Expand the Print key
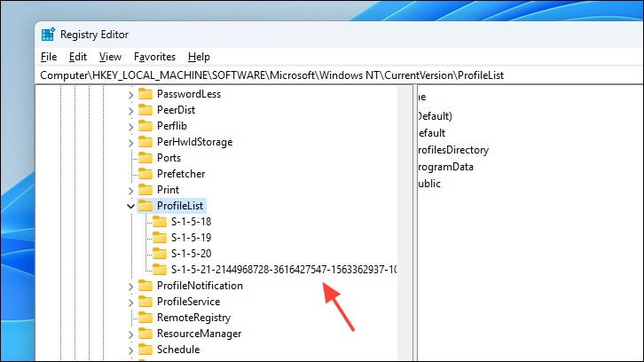This screenshot has width=644, height=362. coord(130,190)
